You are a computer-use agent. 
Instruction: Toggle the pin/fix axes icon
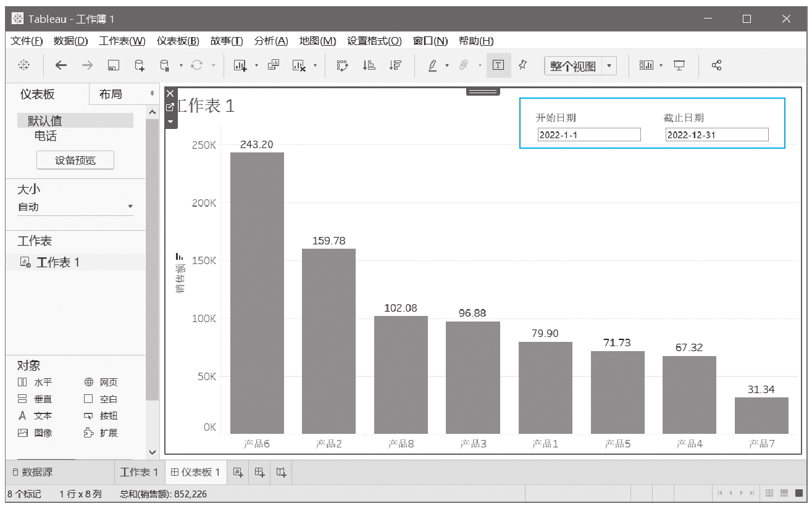tap(522, 65)
